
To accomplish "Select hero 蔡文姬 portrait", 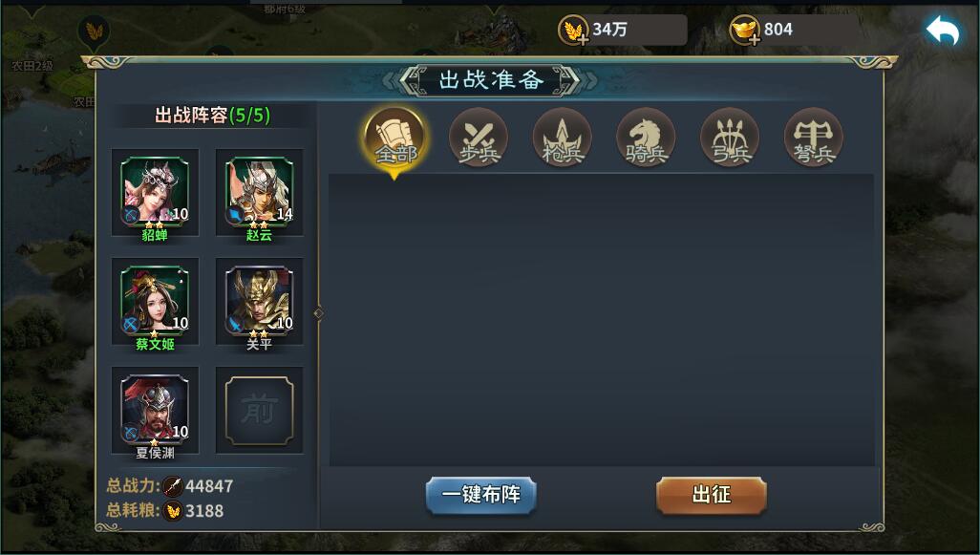I will [x=155, y=300].
